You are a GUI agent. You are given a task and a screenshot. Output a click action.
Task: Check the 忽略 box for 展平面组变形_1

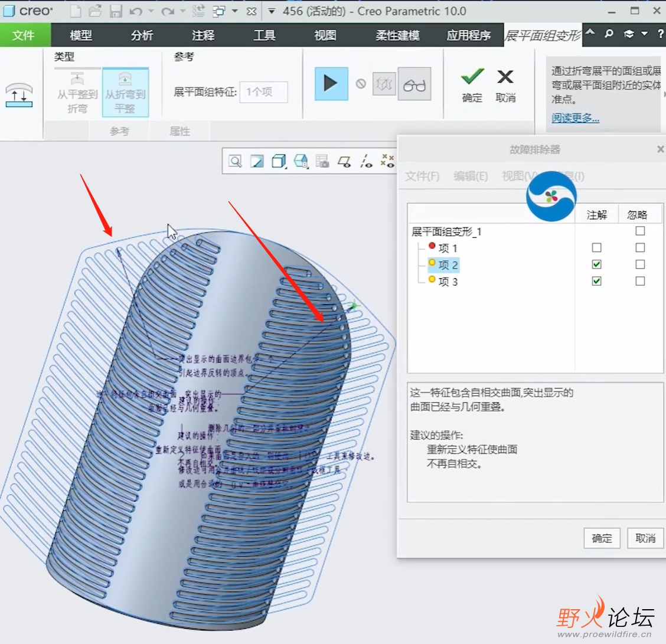(640, 231)
